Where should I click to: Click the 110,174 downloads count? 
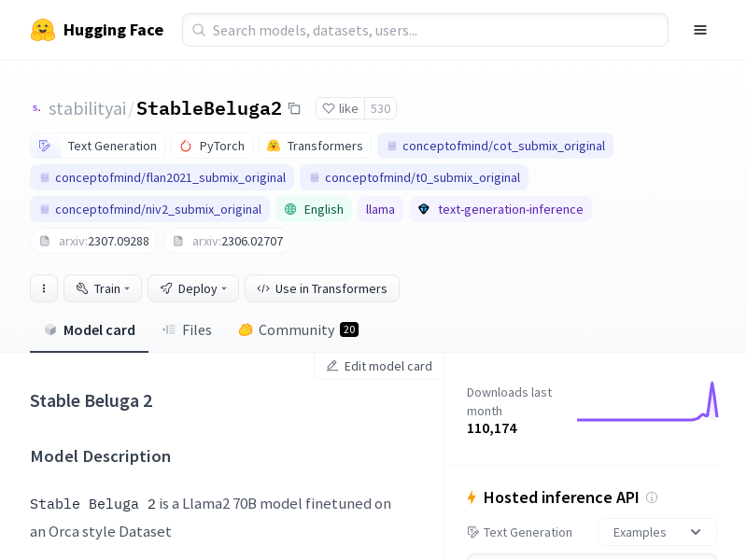click(492, 428)
